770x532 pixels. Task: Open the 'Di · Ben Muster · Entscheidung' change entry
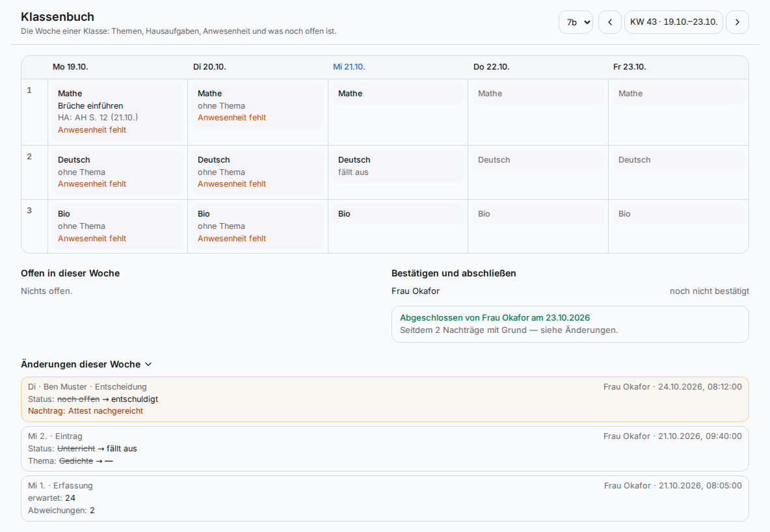click(385, 399)
